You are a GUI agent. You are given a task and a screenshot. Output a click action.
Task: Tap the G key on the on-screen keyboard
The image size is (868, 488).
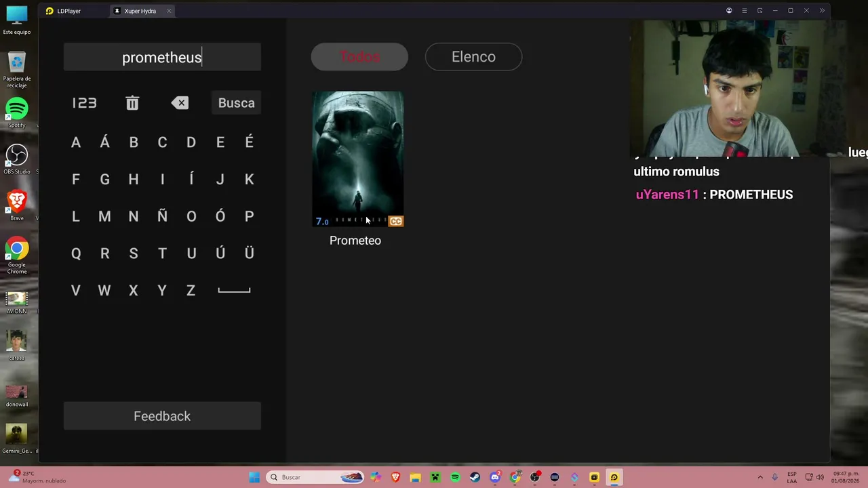(104, 180)
